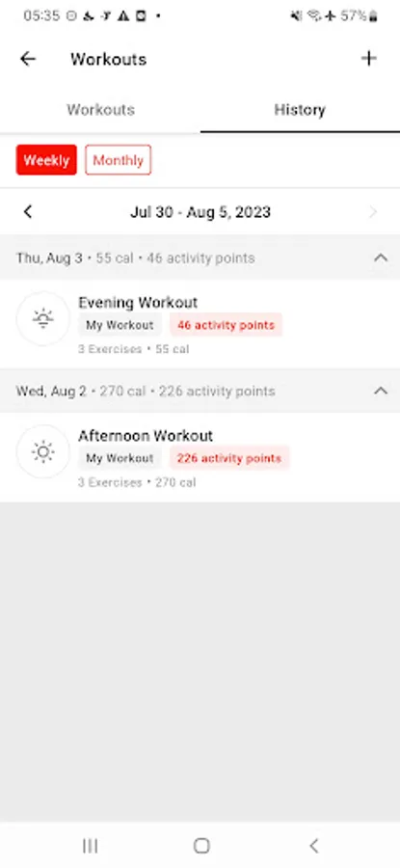400x868 pixels.
Task: Collapse the Thu, Aug 3 section
Action: click(x=381, y=258)
